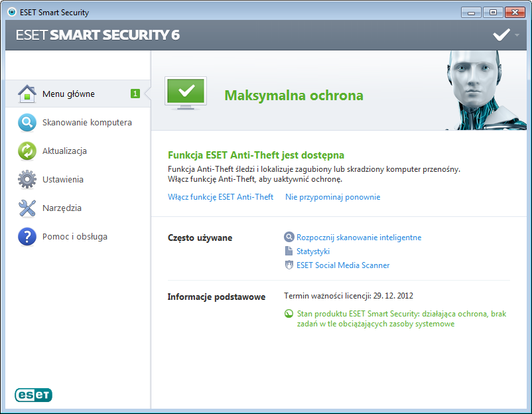Click the home icon beside Menu główne
Screen dimensions: 532x414
coord(27,94)
